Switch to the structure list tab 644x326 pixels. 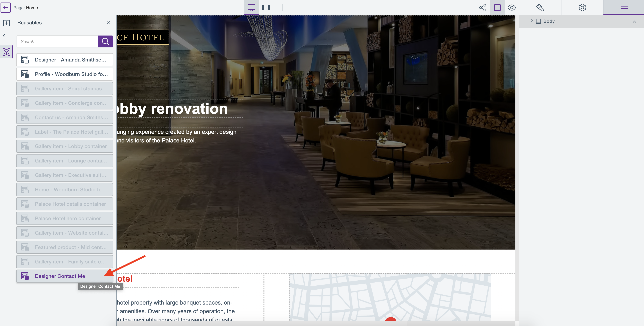(624, 8)
